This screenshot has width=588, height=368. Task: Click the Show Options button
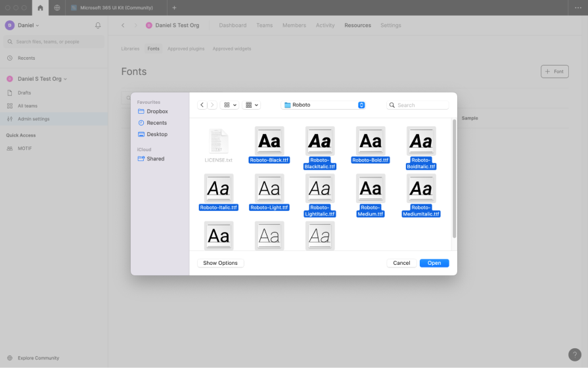point(220,263)
